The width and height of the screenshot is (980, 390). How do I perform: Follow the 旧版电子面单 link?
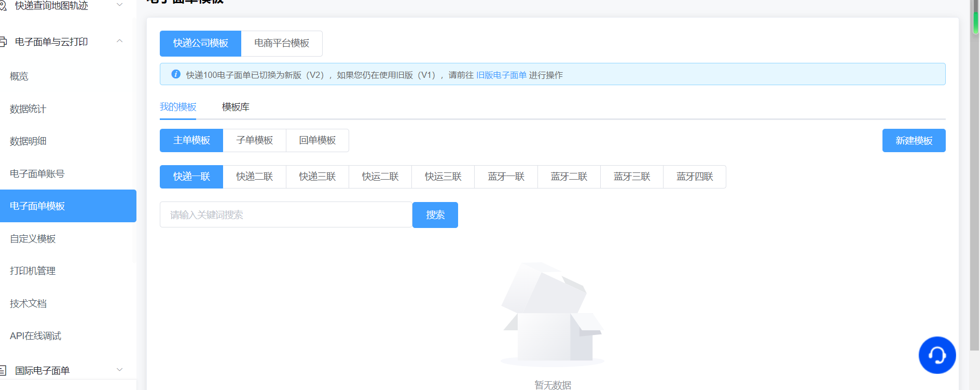click(501, 75)
